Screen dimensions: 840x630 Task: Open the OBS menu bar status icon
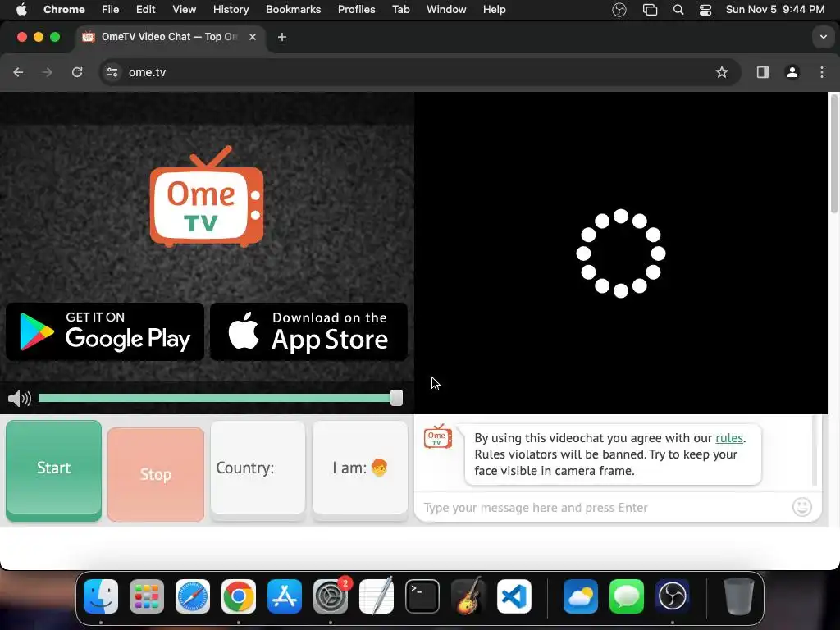click(x=619, y=10)
